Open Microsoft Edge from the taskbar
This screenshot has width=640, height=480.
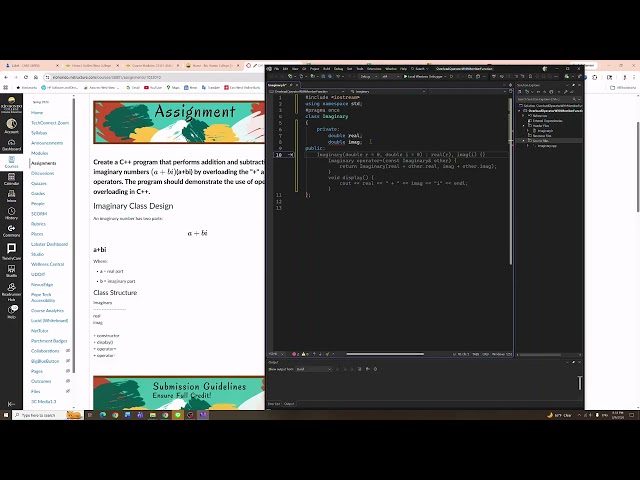(102, 415)
